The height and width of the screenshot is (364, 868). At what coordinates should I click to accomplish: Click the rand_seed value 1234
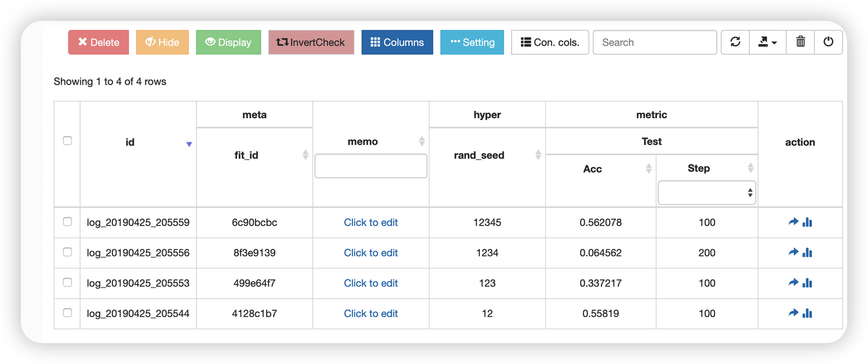tap(487, 253)
